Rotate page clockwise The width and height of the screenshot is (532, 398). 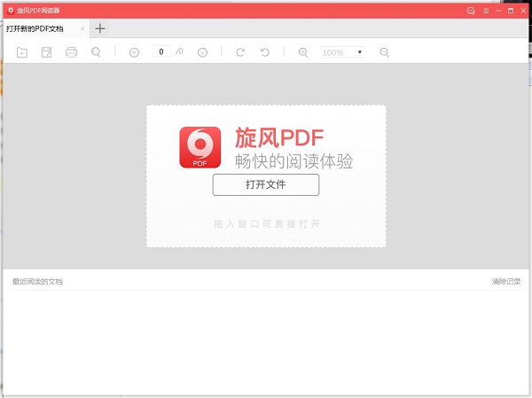[x=240, y=52]
